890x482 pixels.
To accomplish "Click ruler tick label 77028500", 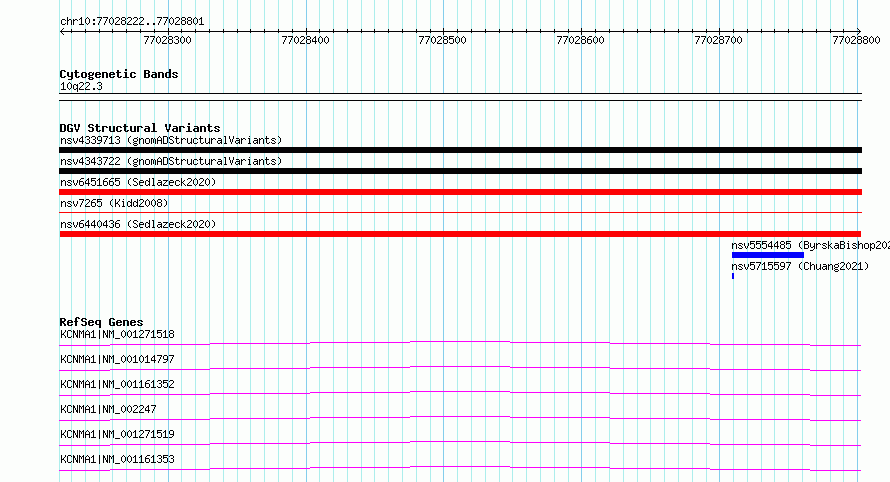I will pos(442,40).
